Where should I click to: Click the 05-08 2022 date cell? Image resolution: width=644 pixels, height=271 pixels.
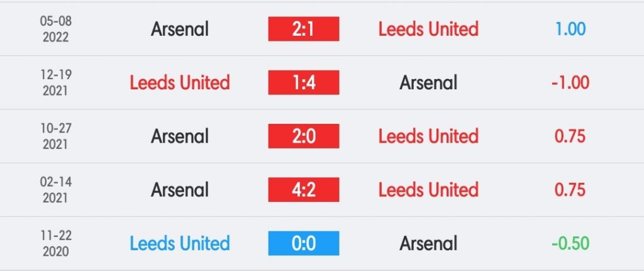pyautogui.click(x=56, y=29)
